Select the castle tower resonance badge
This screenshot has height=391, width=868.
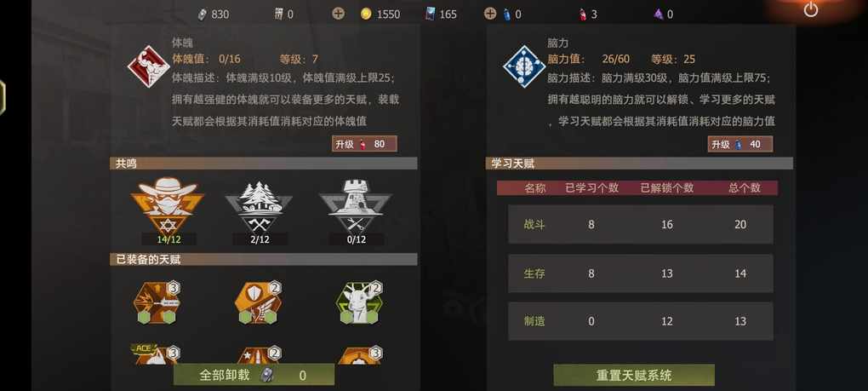(x=355, y=205)
